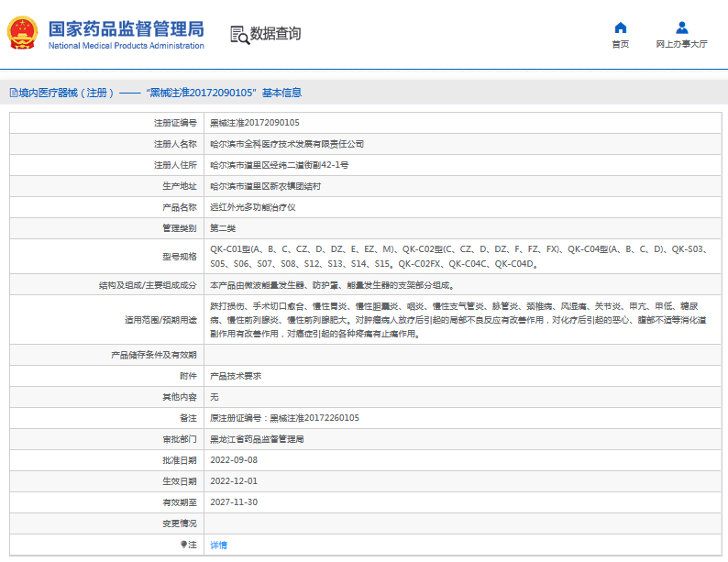
Task: Select address 经纬二道街副42-1号 cell
Action: click(279, 165)
